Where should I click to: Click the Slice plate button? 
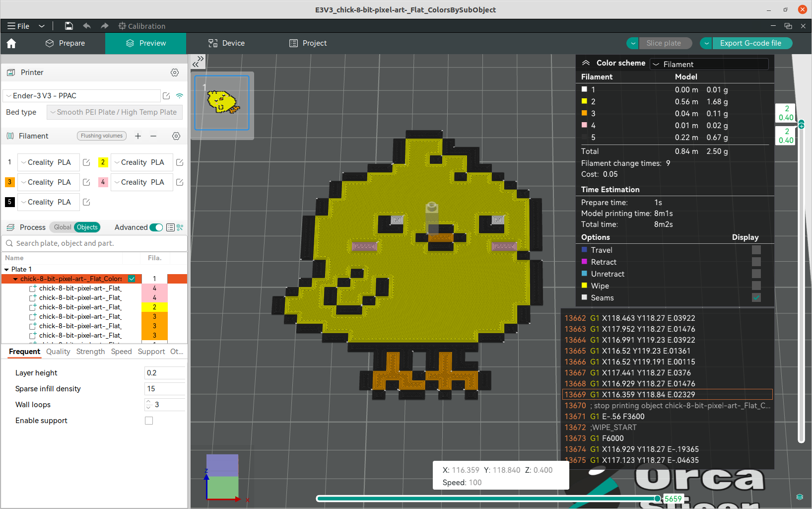click(664, 43)
